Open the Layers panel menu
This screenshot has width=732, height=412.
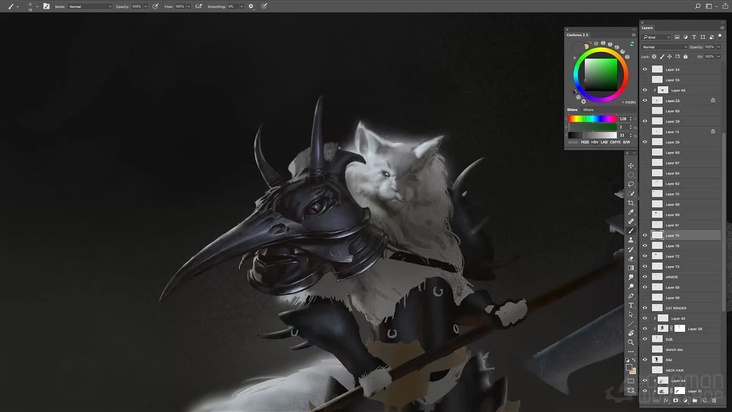tap(722, 28)
